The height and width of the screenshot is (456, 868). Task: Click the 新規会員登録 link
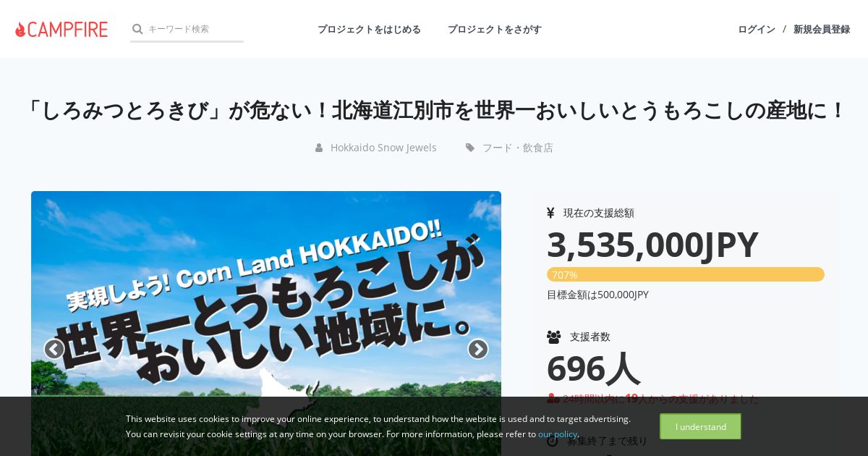(822, 29)
